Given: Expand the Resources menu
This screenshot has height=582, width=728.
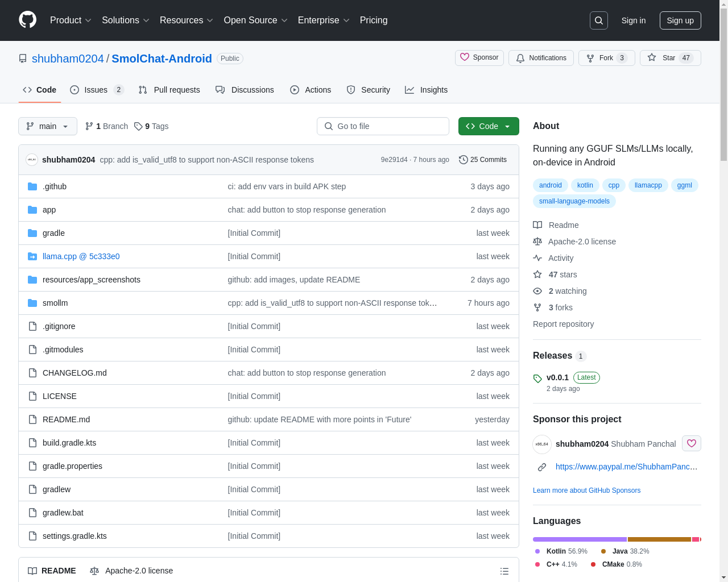Looking at the screenshot, I should point(187,20).
